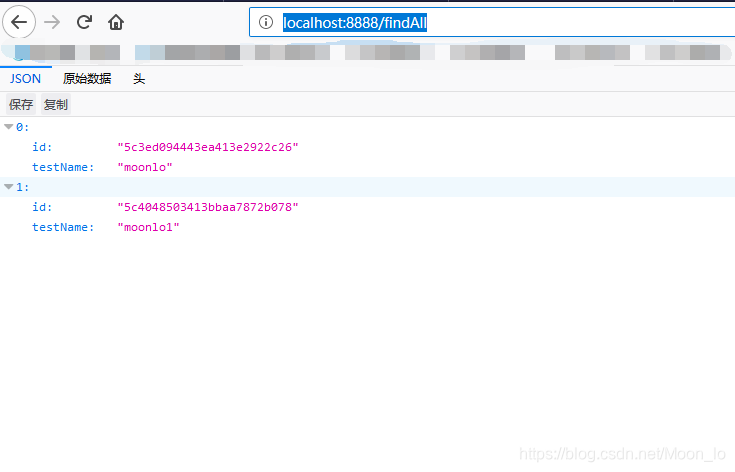Image resolution: width=735 pixels, height=472 pixels.
Task: Switch to the JSON tab
Action: click(x=25, y=79)
